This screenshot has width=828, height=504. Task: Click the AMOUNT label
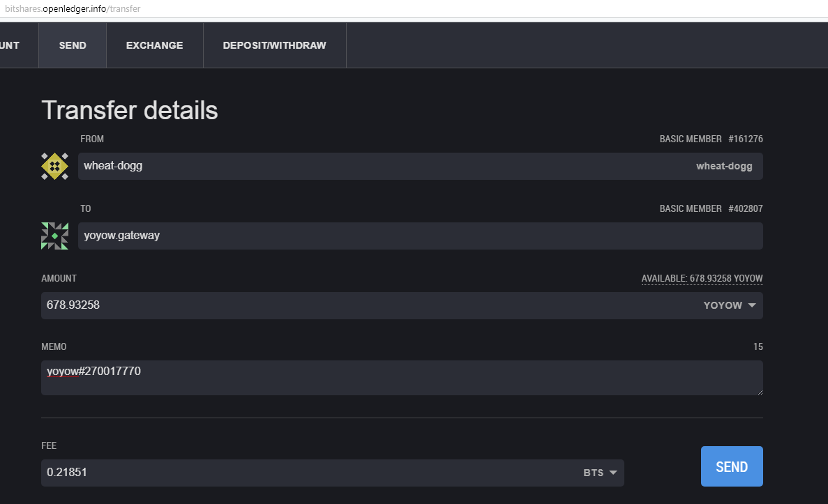(x=59, y=278)
